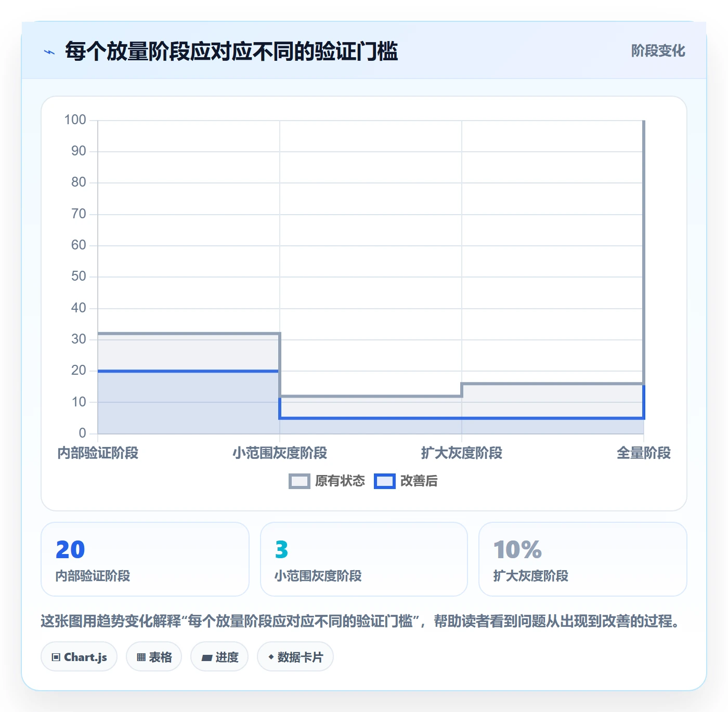Click the table grid icon in 表格 tag
Screen dimensions: 728x712
point(141,657)
